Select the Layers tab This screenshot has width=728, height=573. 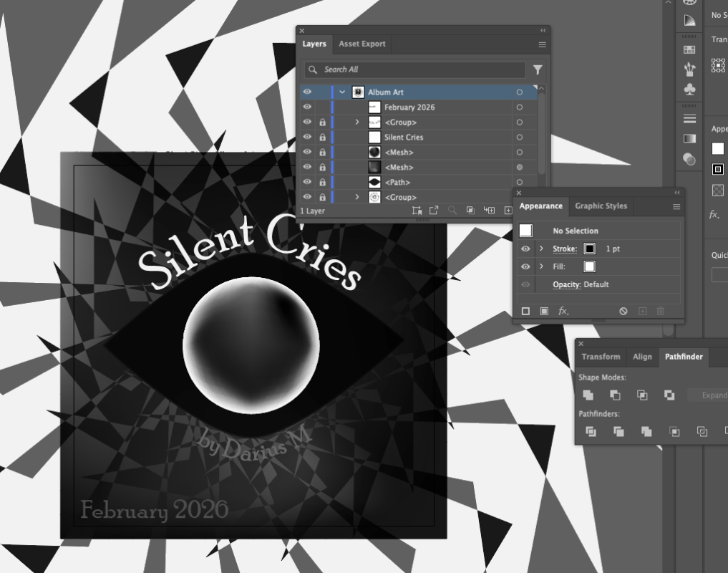(314, 44)
